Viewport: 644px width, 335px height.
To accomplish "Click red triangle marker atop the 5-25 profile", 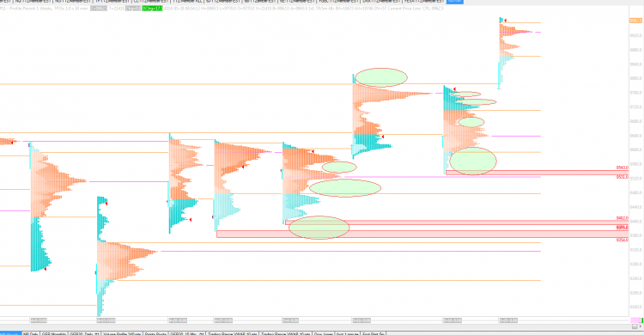I will pos(505,20).
